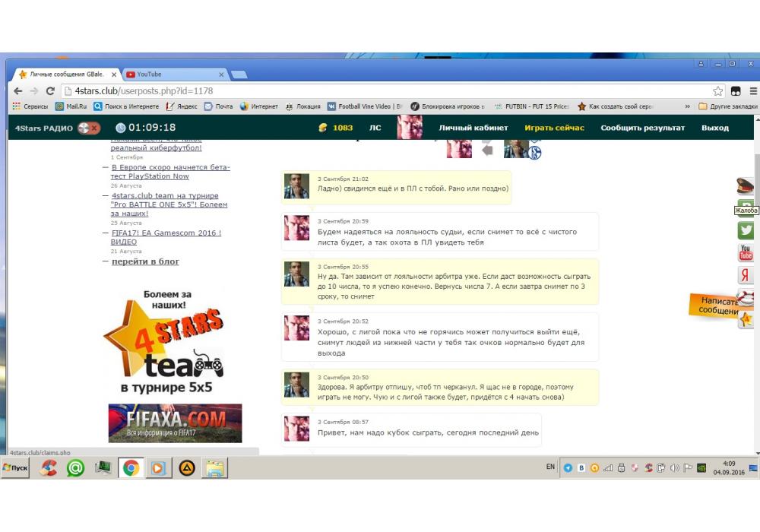Open Chrome from the Windows taskbar
760x532 pixels.
[x=131, y=468]
